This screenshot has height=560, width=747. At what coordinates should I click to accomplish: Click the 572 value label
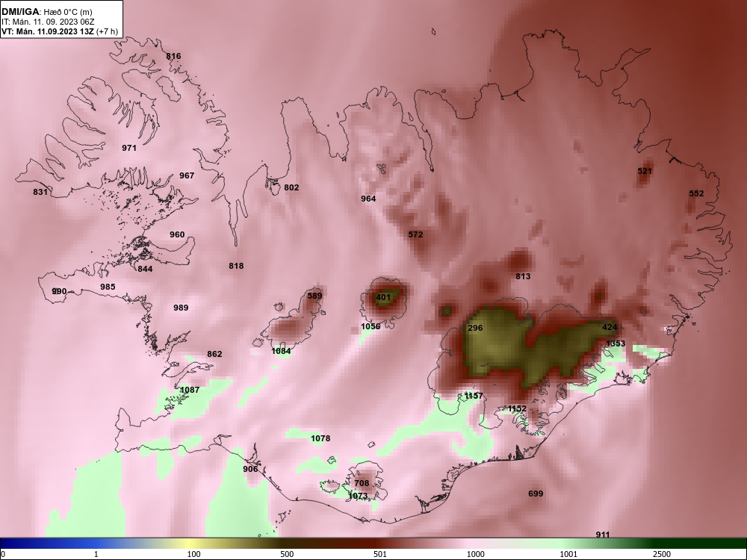click(415, 234)
